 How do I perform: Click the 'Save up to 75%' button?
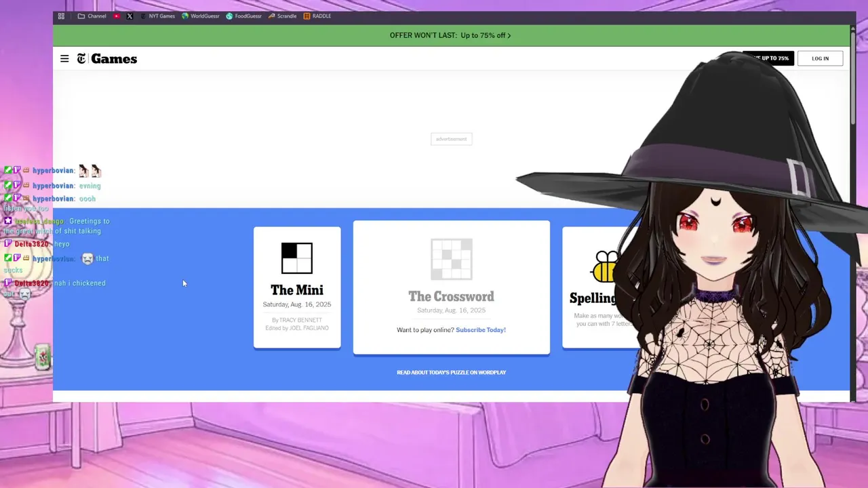[768, 58]
